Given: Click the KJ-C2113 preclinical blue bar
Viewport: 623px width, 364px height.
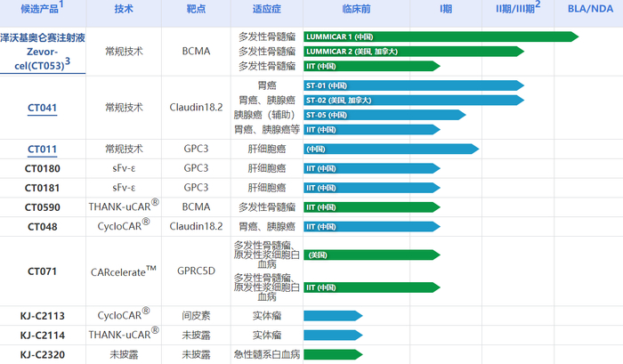Looking at the screenshot, I should coord(333,316).
